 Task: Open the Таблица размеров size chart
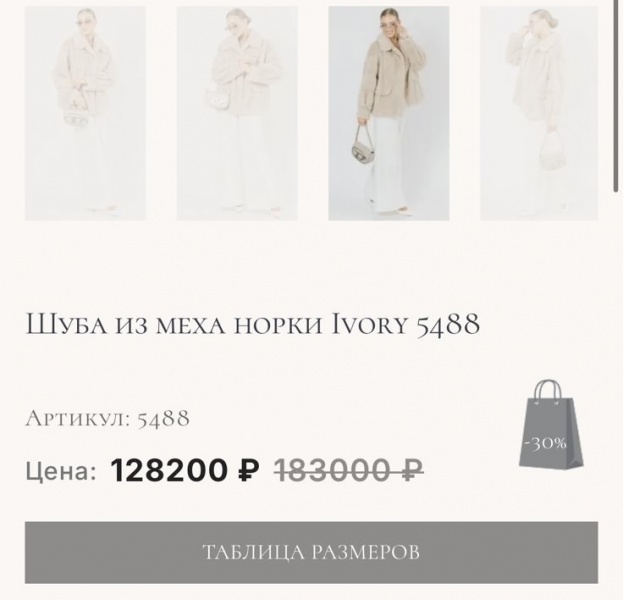(312, 552)
